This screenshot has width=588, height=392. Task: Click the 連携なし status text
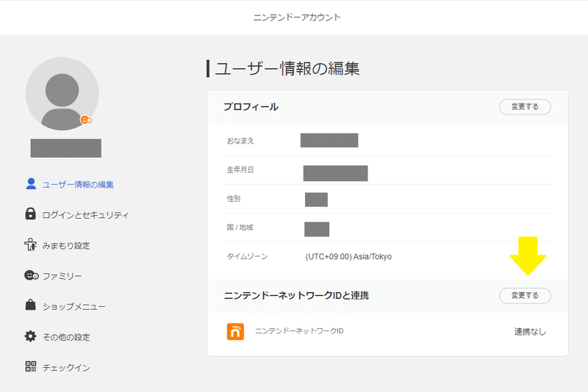(530, 332)
